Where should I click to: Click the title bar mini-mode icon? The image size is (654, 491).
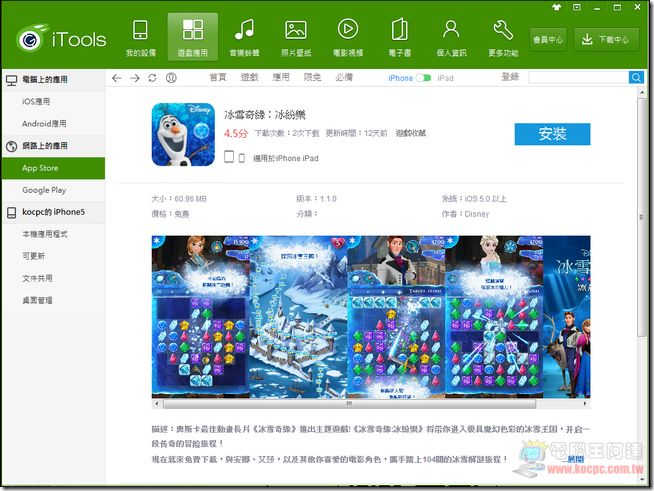click(577, 7)
